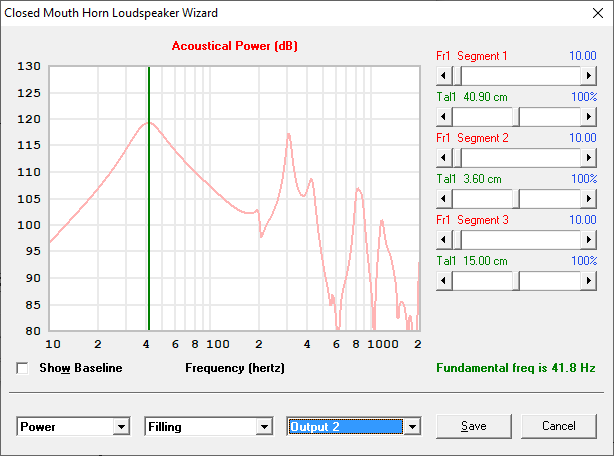Click right arrow of Fr1 Segment 1 slider
This screenshot has height=456, width=614.
point(589,76)
